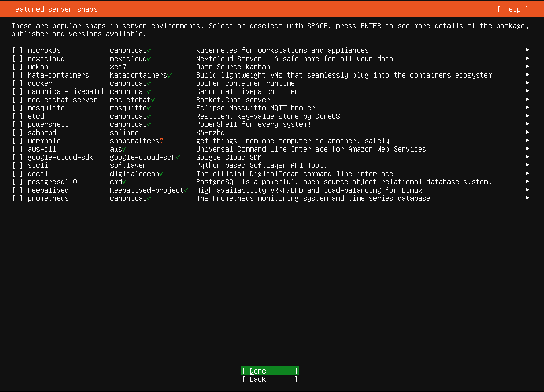Screen dimensions: 544x392
Task: Open canonical-livepatch details arrow
Action: point(527,91)
